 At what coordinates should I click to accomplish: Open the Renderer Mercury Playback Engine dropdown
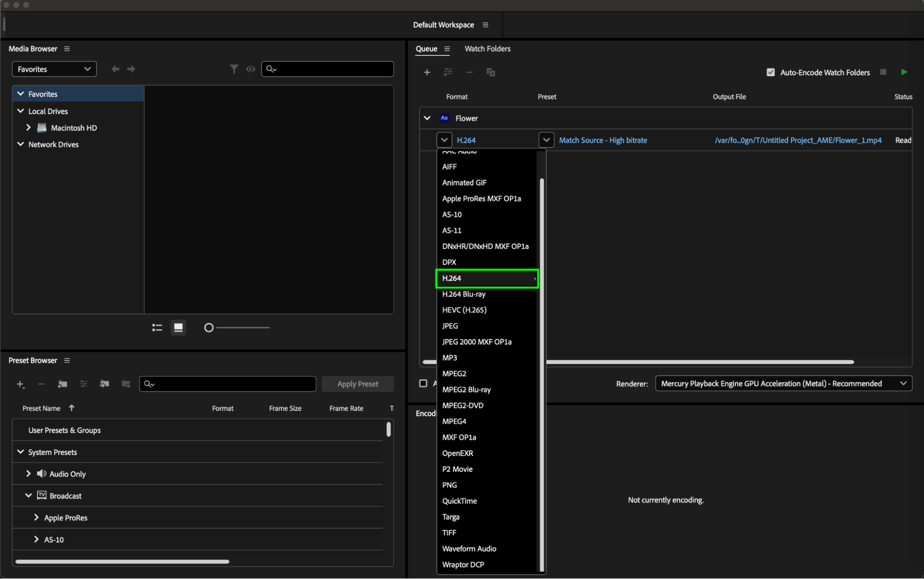click(783, 384)
